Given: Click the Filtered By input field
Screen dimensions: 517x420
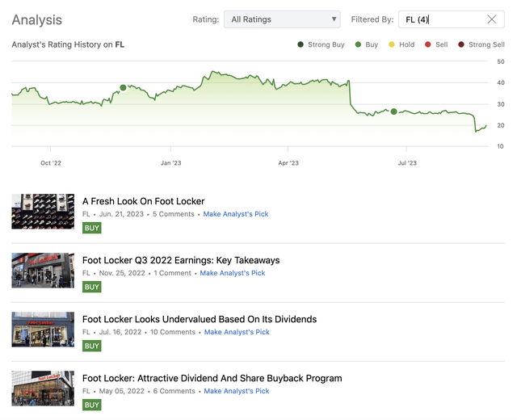Looking at the screenshot, I should [x=451, y=19].
